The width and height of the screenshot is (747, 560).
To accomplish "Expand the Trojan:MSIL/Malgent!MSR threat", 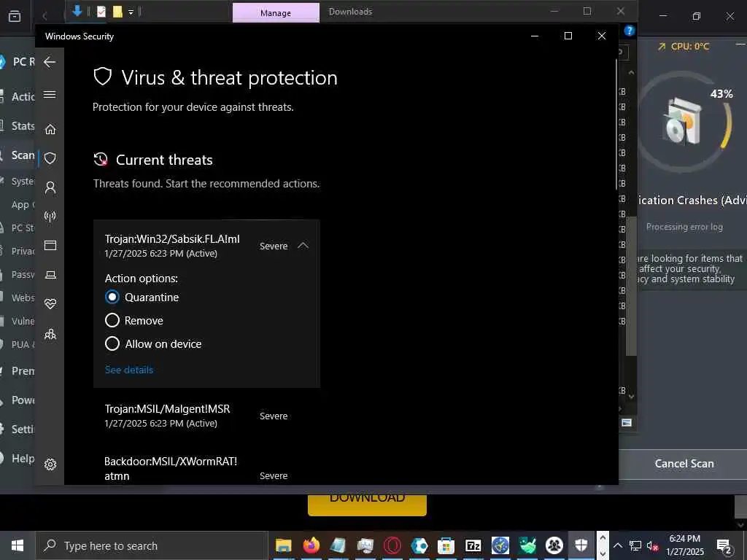I will [x=206, y=416].
